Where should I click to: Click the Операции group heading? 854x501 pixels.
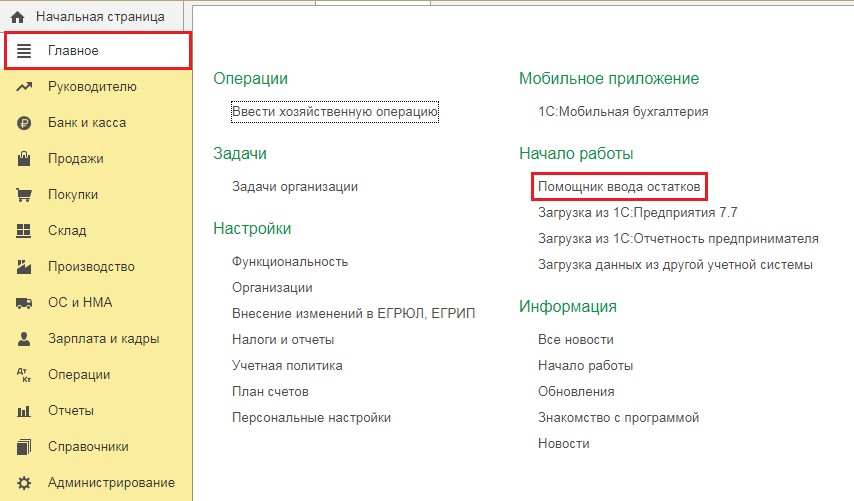click(251, 78)
